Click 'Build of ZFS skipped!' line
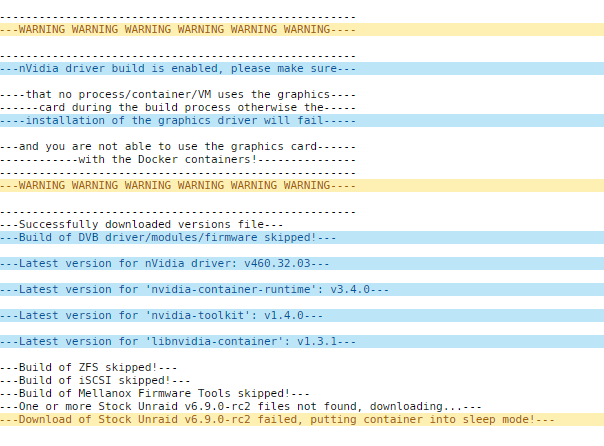The image size is (604, 446). tap(89, 367)
